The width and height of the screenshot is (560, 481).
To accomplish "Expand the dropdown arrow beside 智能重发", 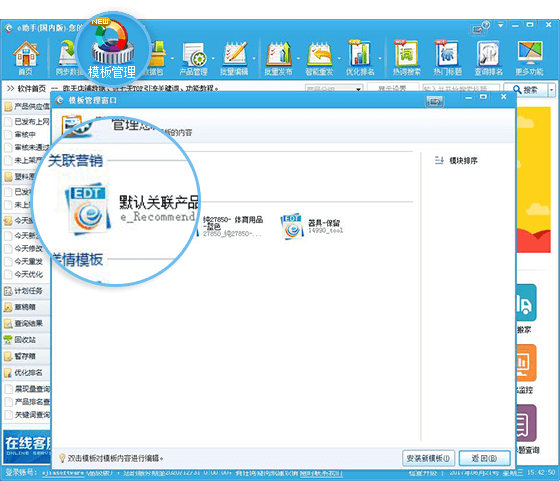I will point(339,59).
